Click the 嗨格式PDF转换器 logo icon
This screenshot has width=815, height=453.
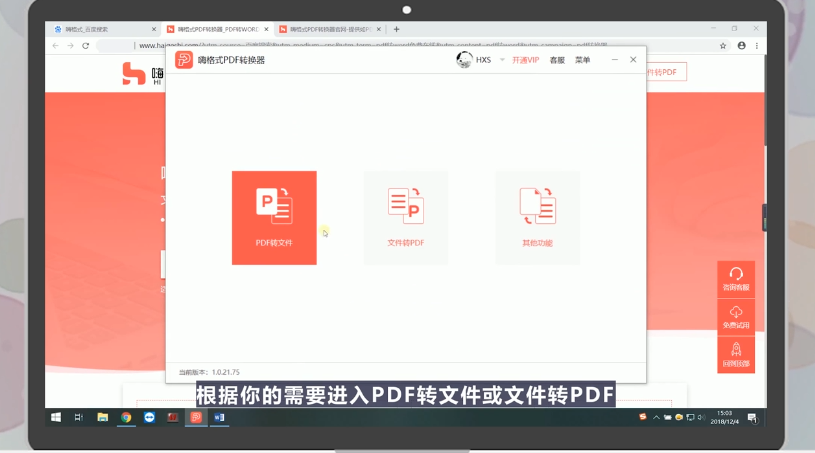183,60
